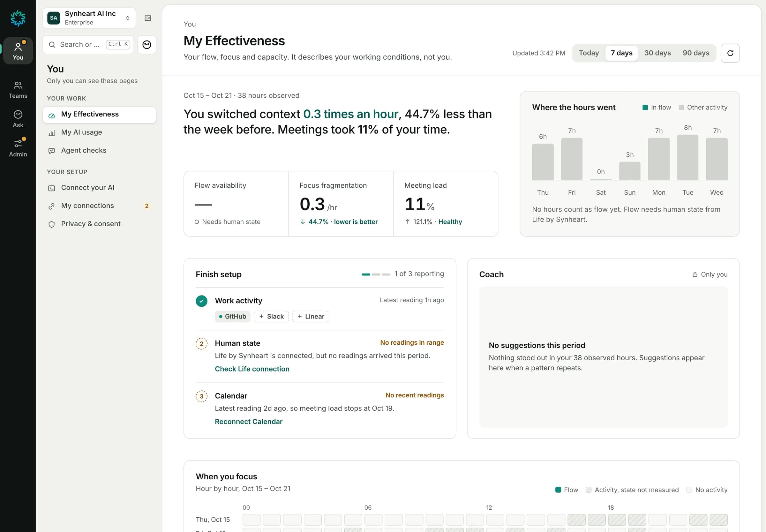Click the Other activity legend swatch
Image resolution: width=766 pixels, height=532 pixels.
coord(681,107)
